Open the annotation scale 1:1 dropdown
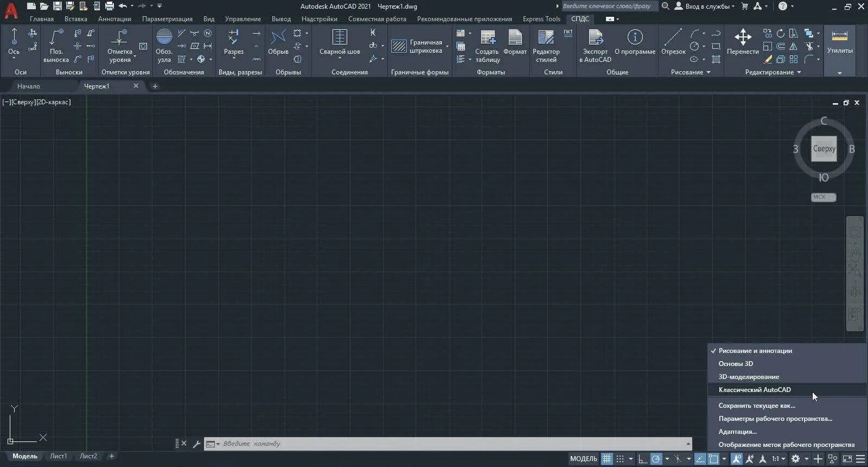 point(779,459)
